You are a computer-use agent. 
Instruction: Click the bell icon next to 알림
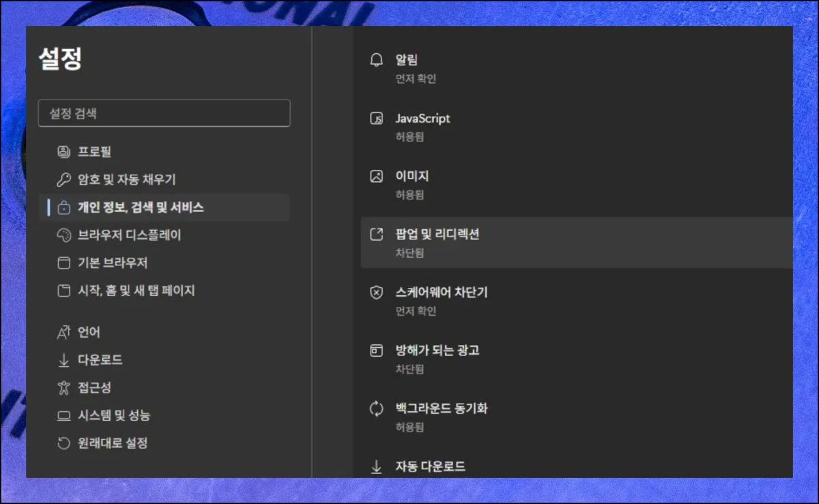[376, 60]
